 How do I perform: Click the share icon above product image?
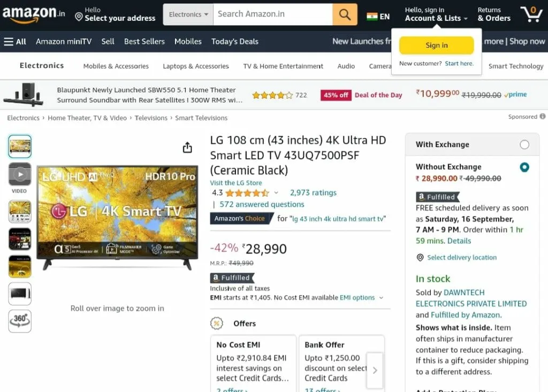(x=187, y=148)
